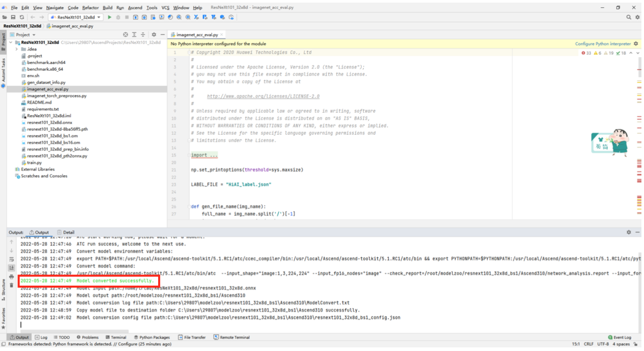Run the ResNeXt101_32x8d configuration
Screen dimensions: 644x351
pos(110,16)
